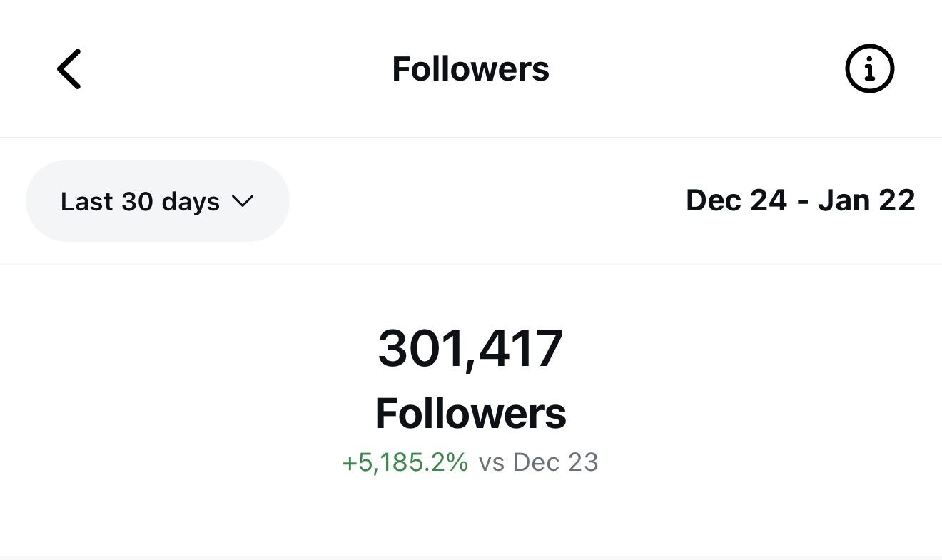Click the green +5,185.2% growth percentage
Image resolution: width=942 pixels, height=560 pixels.
404,462
